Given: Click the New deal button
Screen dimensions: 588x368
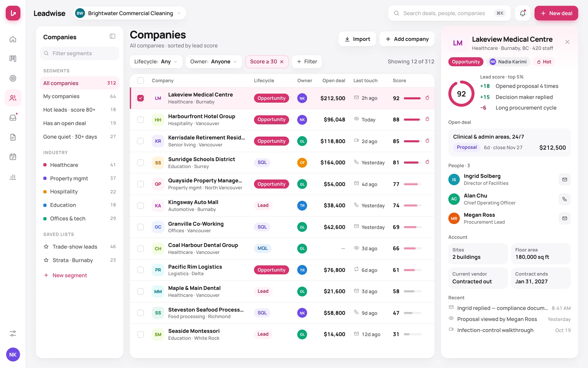Looking at the screenshot, I should [x=556, y=13].
